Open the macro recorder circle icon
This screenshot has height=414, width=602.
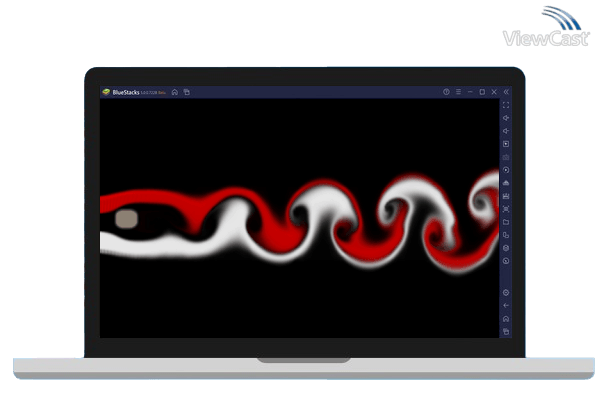(506, 170)
